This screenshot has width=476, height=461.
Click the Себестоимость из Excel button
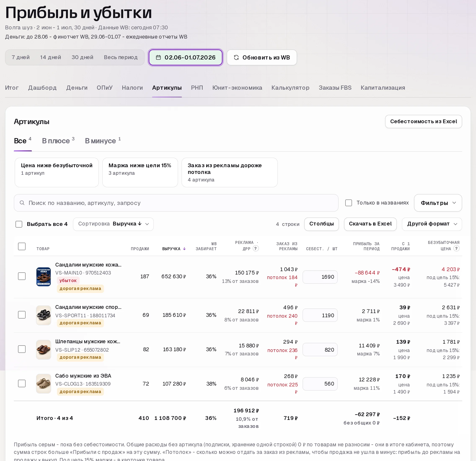click(424, 122)
